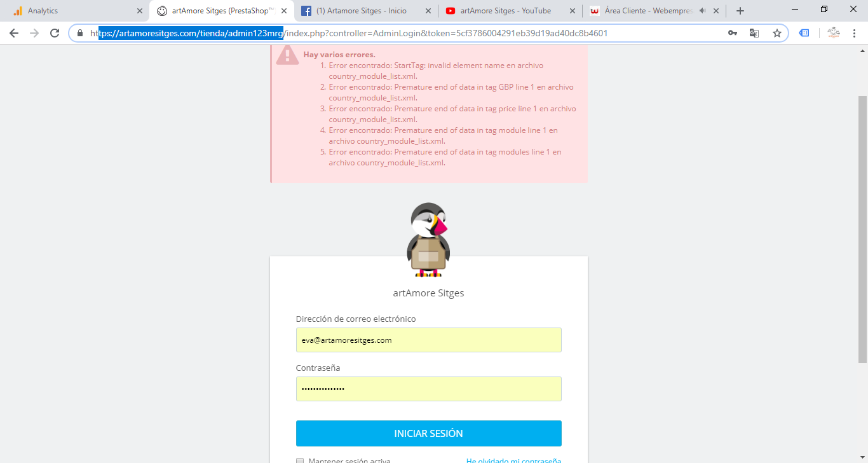Go back to the previous page

point(14,33)
